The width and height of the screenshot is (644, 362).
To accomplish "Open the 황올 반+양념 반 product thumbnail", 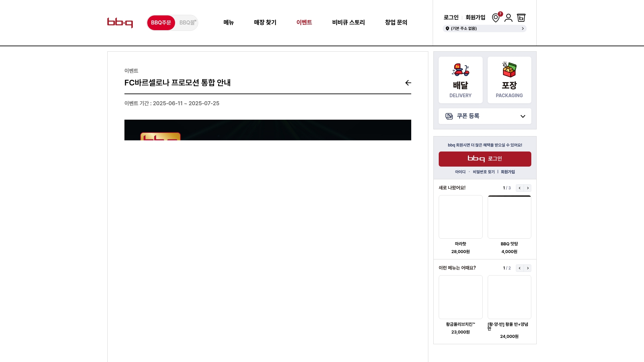I will [509, 297].
